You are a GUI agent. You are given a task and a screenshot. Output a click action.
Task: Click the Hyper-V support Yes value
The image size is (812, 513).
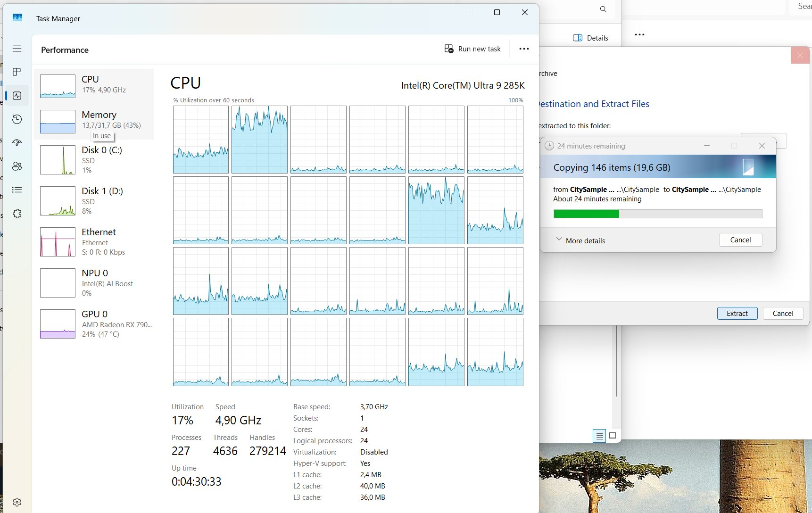click(365, 463)
